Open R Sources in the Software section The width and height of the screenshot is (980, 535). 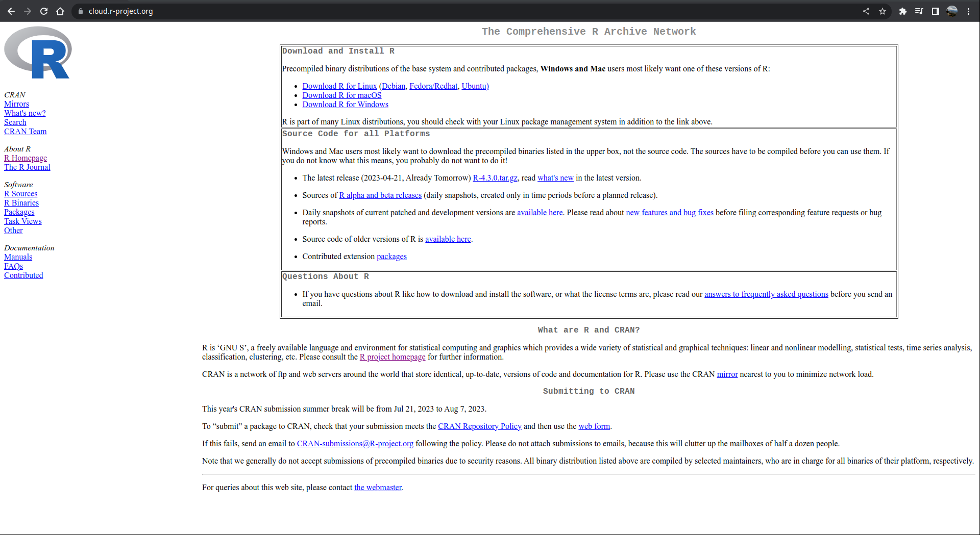pos(20,194)
